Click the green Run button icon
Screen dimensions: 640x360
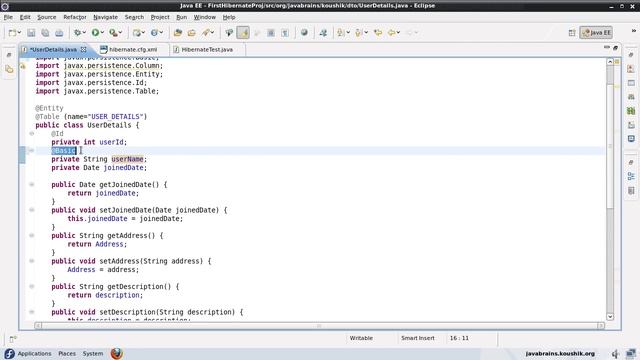[x=95, y=33]
